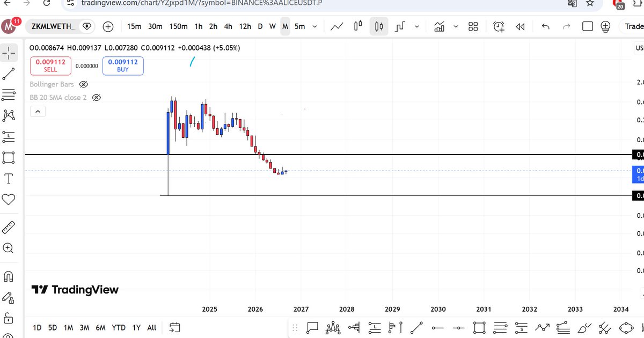Select the text annotation tool

8,178
